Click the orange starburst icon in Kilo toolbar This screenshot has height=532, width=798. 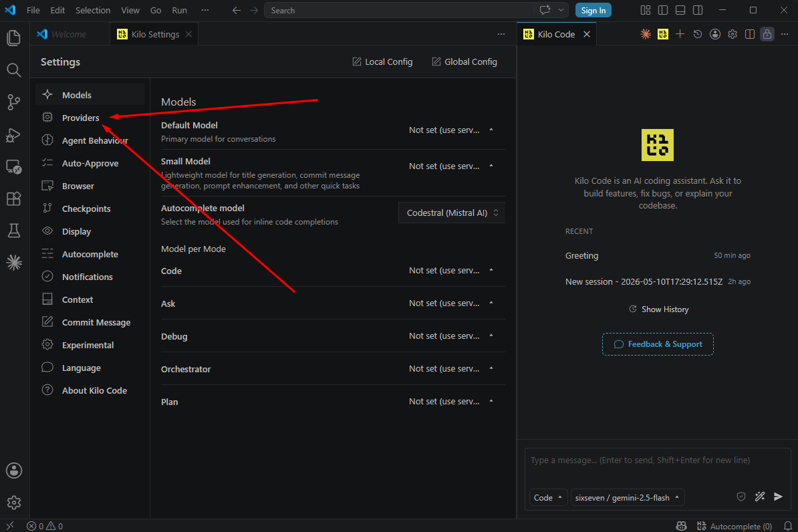(646, 34)
